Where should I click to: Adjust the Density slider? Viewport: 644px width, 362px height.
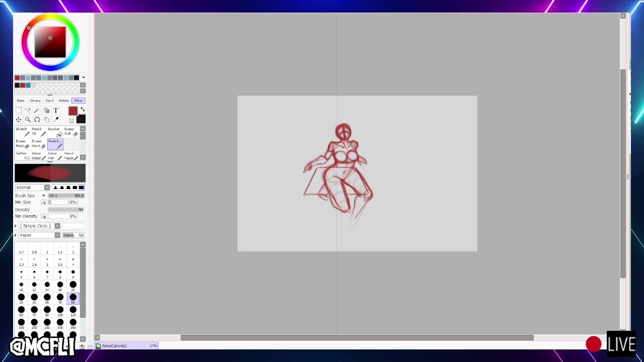coord(66,210)
